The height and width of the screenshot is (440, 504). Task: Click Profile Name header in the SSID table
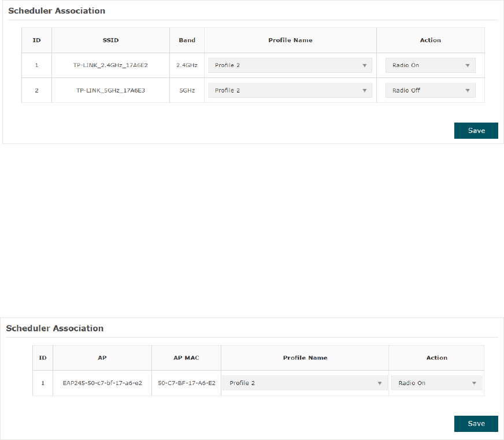pyautogui.click(x=290, y=40)
